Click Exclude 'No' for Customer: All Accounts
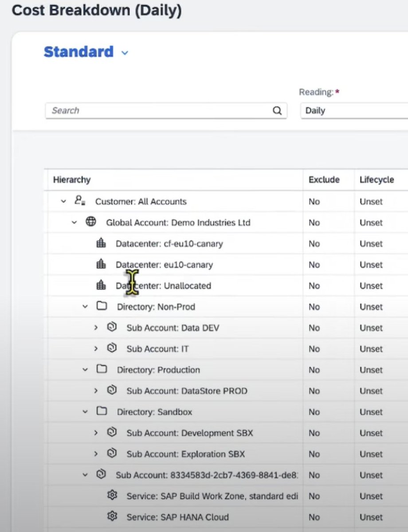The image size is (408, 532). (x=314, y=202)
